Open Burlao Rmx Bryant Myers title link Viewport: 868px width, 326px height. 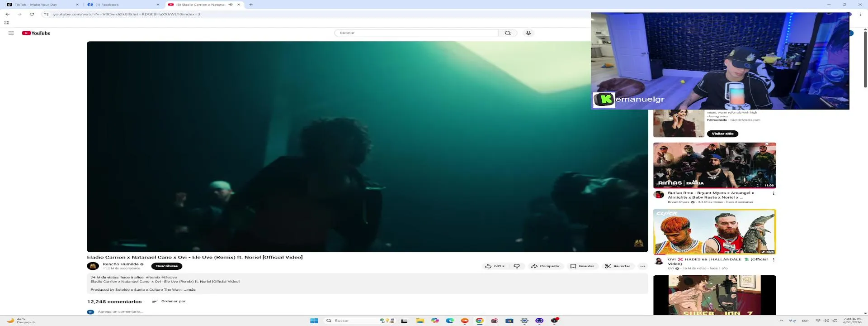pos(711,195)
